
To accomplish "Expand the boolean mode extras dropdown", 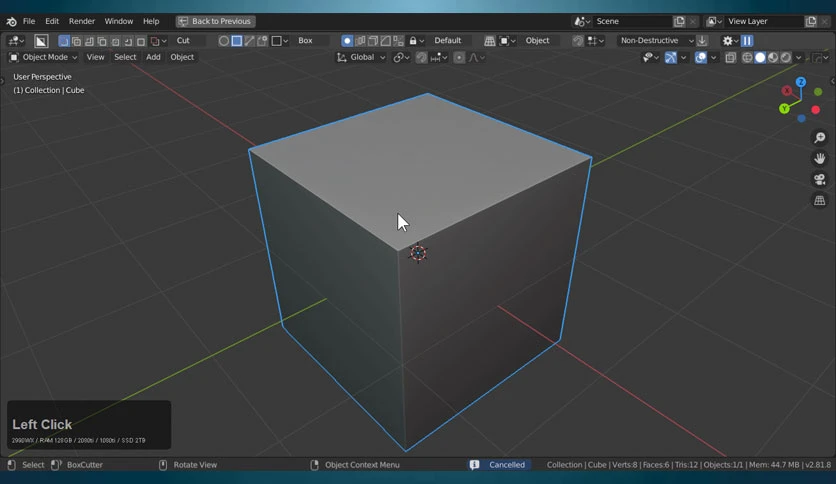I will point(158,41).
